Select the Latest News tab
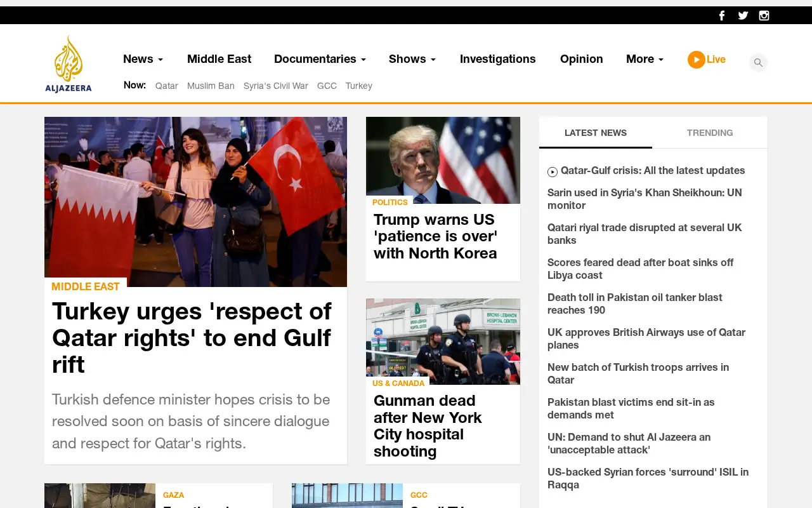812x508 pixels. (x=596, y=133)
